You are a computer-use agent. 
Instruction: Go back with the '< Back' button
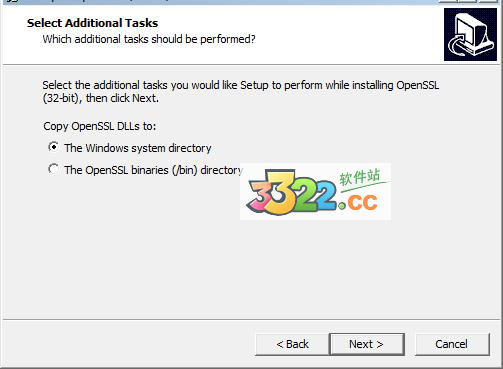[292, 344]
